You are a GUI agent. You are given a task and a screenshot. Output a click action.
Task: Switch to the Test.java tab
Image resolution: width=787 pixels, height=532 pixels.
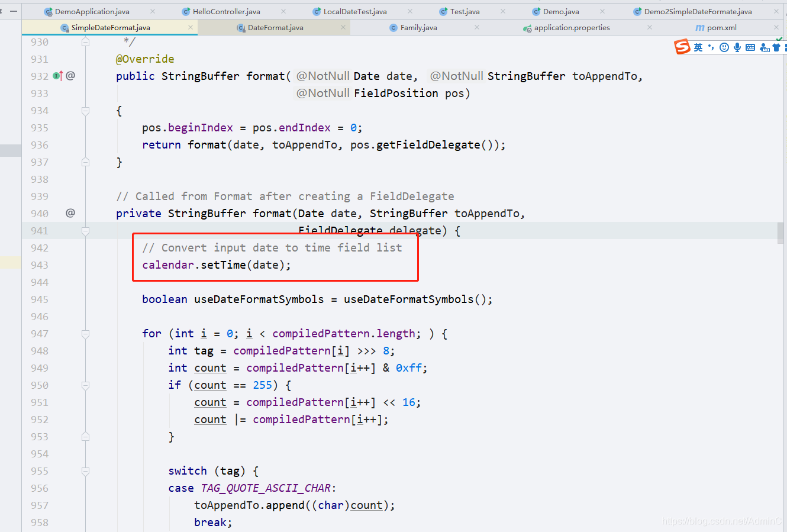(x=465, y=11)
